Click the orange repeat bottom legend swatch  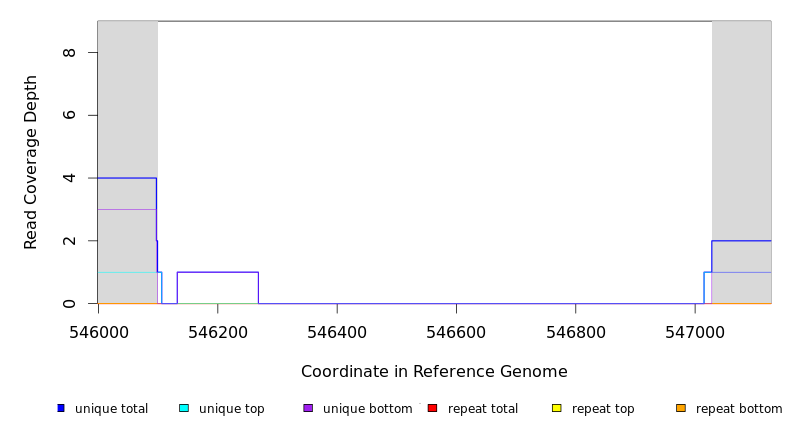coord(681,408)
